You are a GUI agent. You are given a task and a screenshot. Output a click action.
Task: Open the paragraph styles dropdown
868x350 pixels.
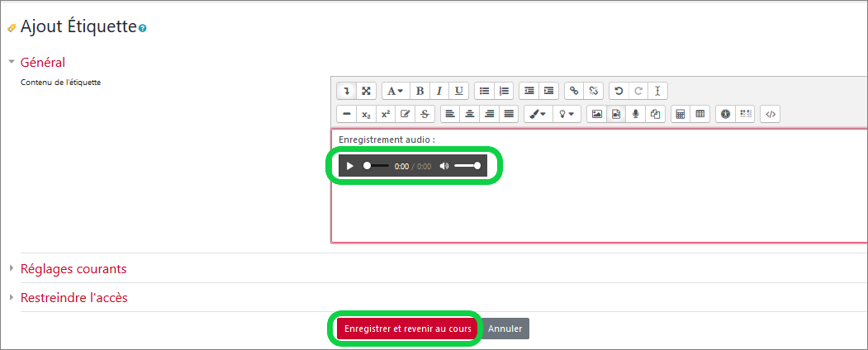[395, 91]
